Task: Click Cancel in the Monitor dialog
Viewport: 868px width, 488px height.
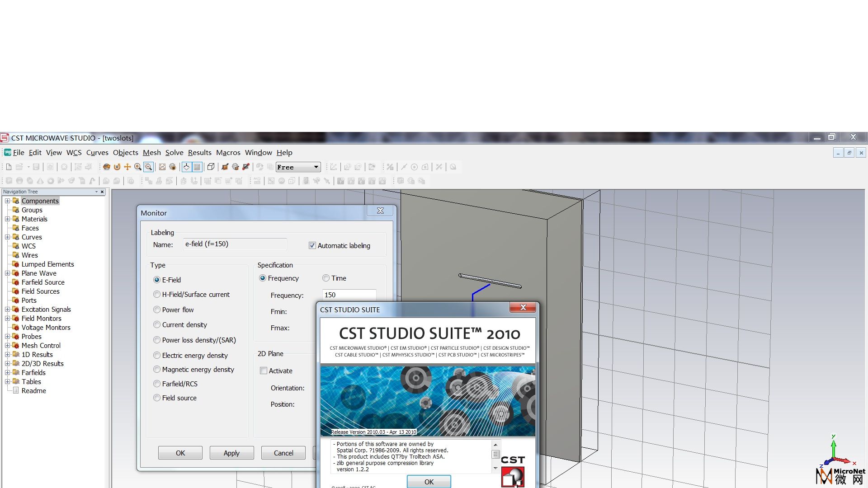Action: (283, 453)
